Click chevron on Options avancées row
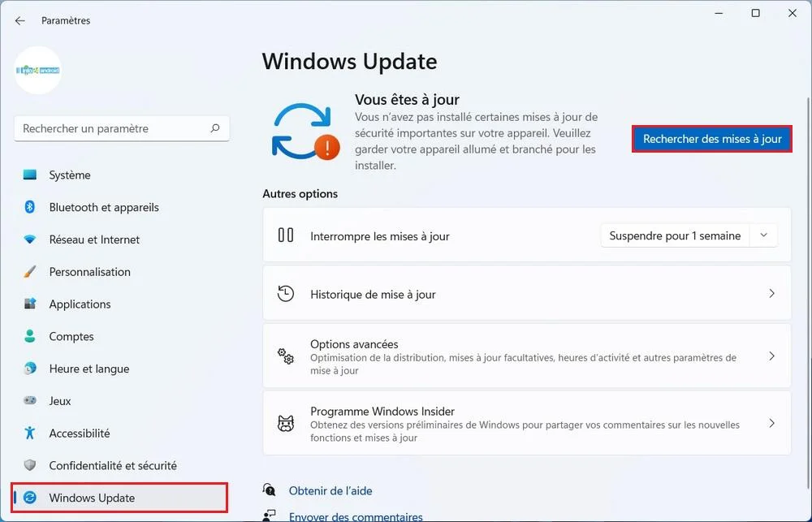This screenshot has height=522, width=812. tap(771, 356)
